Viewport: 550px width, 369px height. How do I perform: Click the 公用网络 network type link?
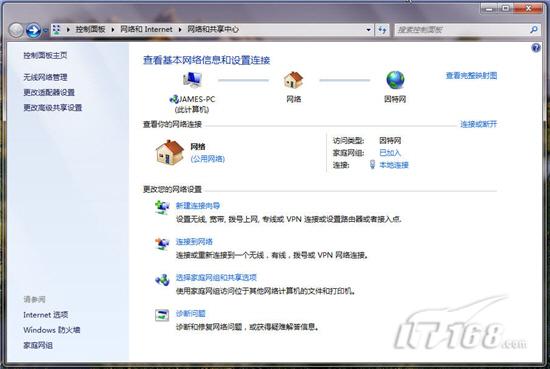[x=208, y=159]
